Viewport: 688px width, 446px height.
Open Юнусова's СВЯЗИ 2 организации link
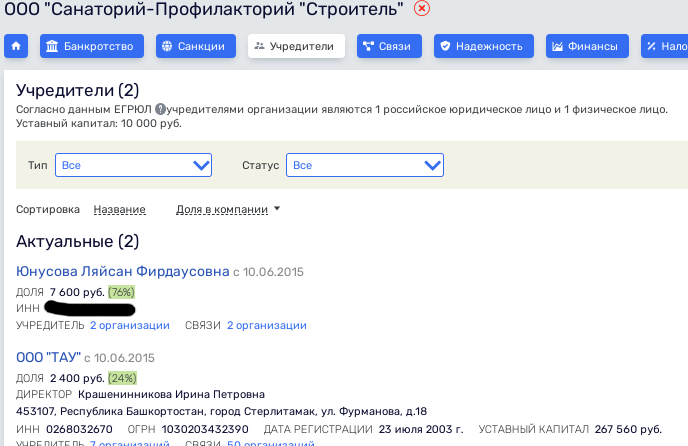point(267,325)
